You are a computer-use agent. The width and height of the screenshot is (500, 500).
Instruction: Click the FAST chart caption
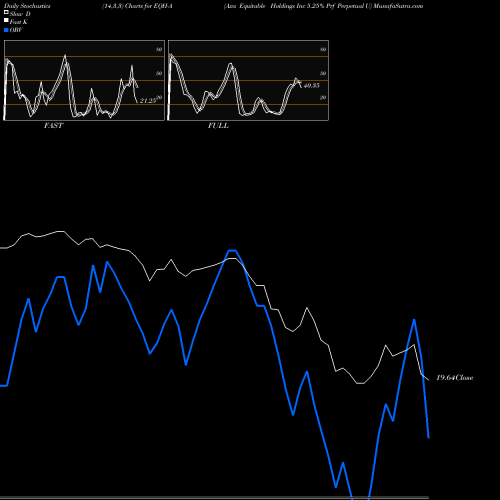[53, 126]
